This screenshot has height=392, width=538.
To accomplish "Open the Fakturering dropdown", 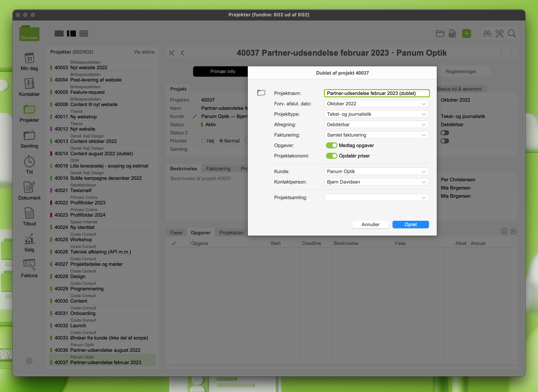I will pos(377,135).
